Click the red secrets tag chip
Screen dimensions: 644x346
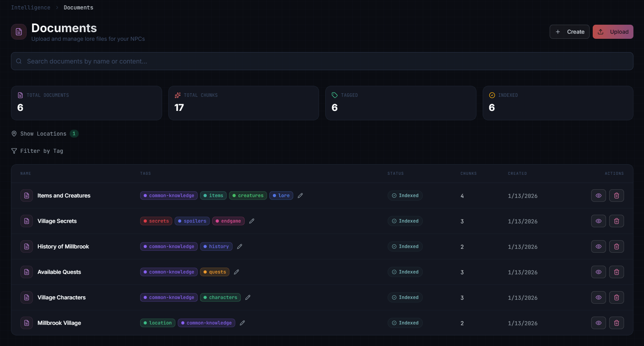coord(156,221)
